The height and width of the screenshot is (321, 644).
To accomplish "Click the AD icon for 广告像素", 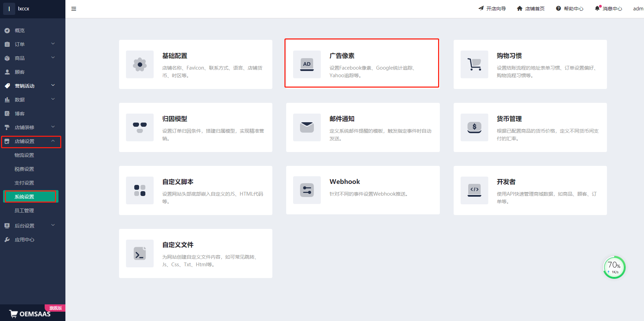I will 307,64.
